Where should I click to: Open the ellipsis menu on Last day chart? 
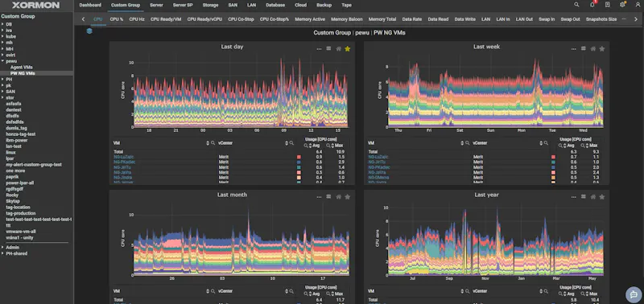(x=319, y=49)
